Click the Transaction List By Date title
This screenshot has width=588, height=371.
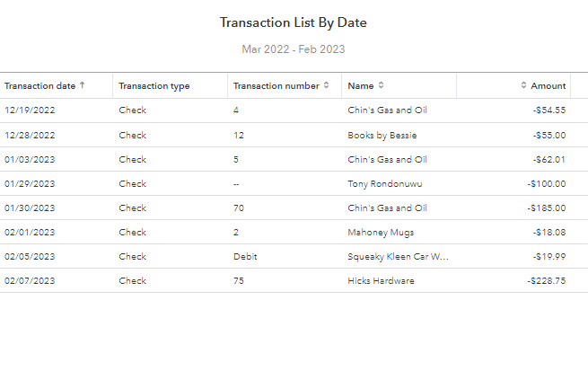click(294, 22)
